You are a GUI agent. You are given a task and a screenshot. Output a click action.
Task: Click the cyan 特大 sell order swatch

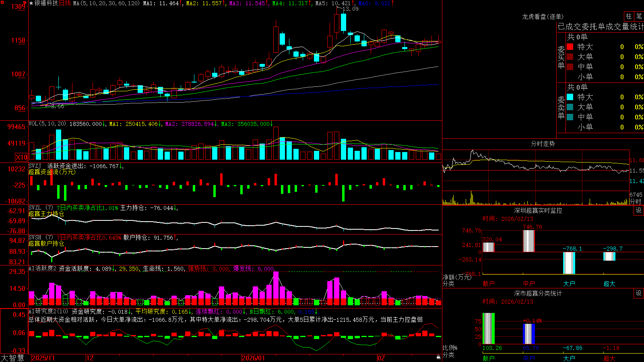pos(570,97)
